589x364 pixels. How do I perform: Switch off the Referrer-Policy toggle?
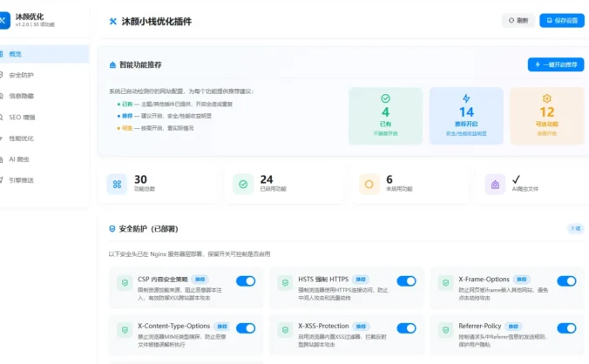coord(566,328)
